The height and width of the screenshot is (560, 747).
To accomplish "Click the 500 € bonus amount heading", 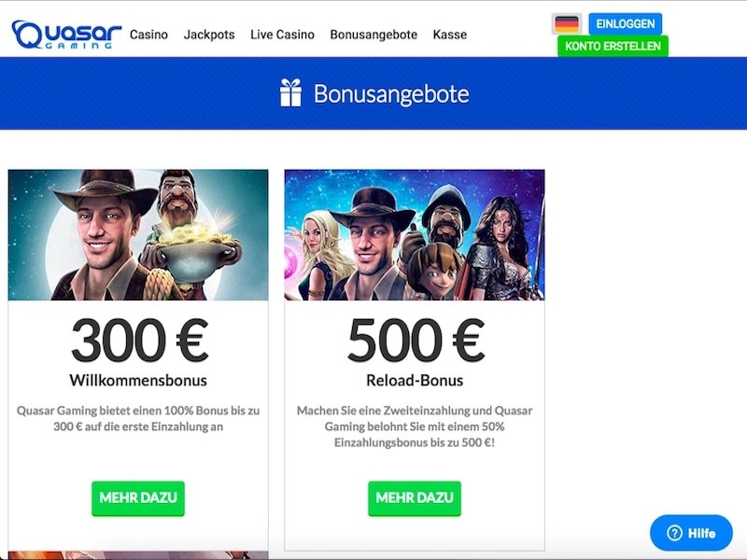I will tap(416, 340).
